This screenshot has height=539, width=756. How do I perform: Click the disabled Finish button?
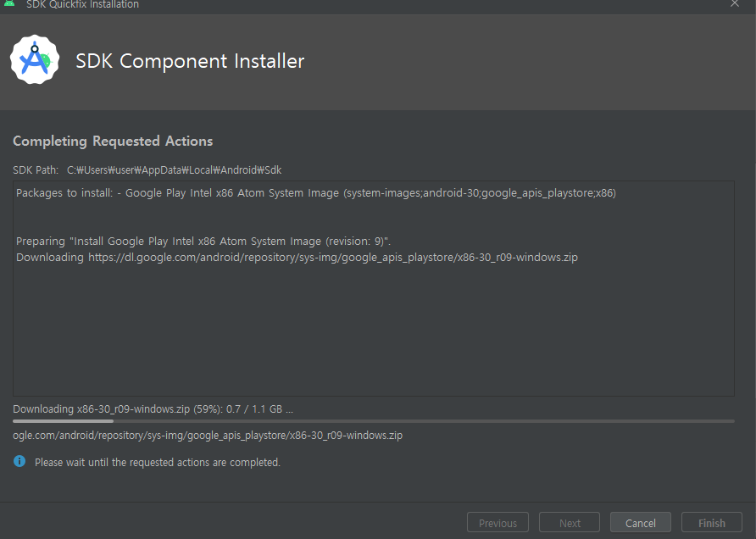[712, 523]
